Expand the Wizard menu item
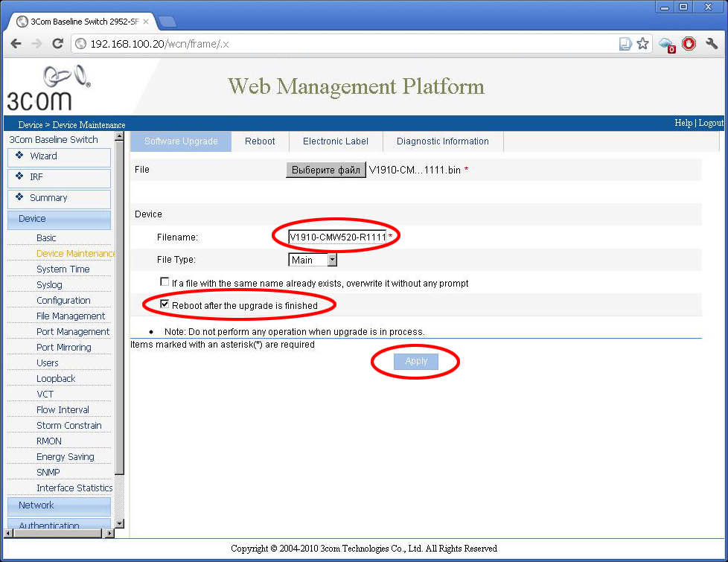728x562 pixels. click(x=59, y=157)
